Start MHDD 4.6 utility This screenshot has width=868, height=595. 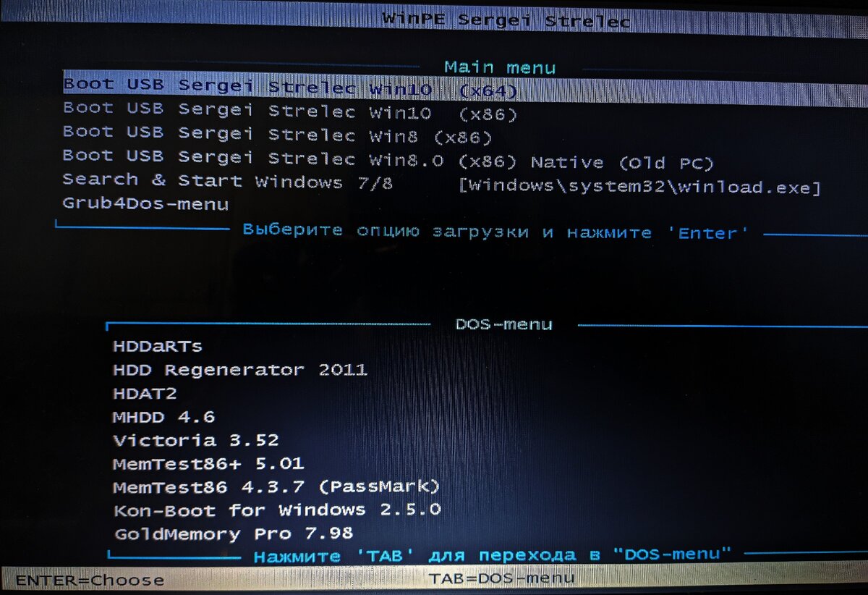tap(163, 417)
